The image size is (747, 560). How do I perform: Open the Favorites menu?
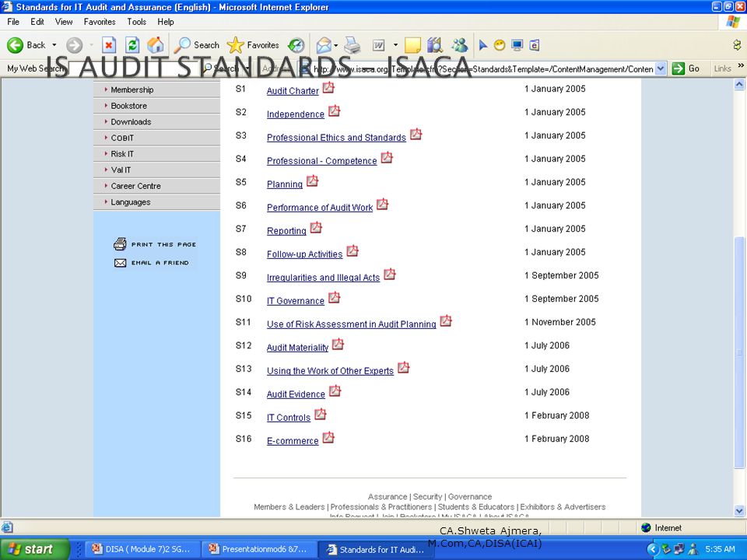(x=100, y=22)
